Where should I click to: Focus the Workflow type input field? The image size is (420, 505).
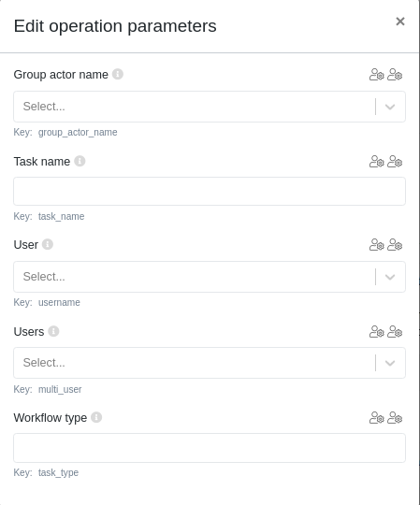click(210, 448)
